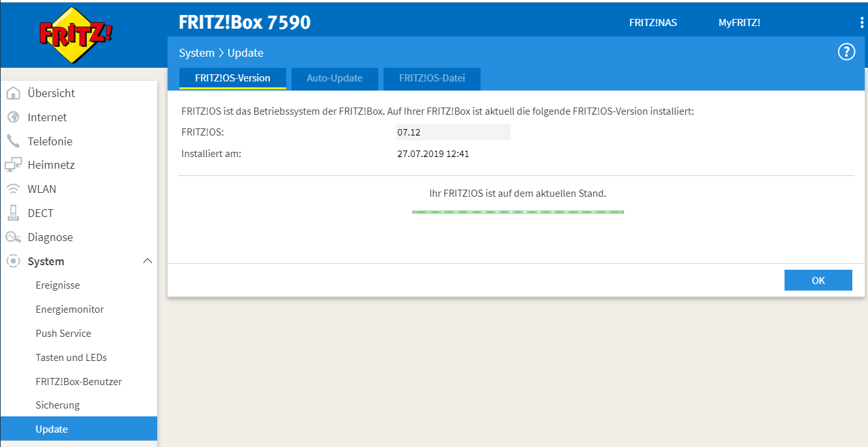Click the Telefonie phone handset icon
The width and height of the screenshot is (868, 447).
(x=13, y=141)
